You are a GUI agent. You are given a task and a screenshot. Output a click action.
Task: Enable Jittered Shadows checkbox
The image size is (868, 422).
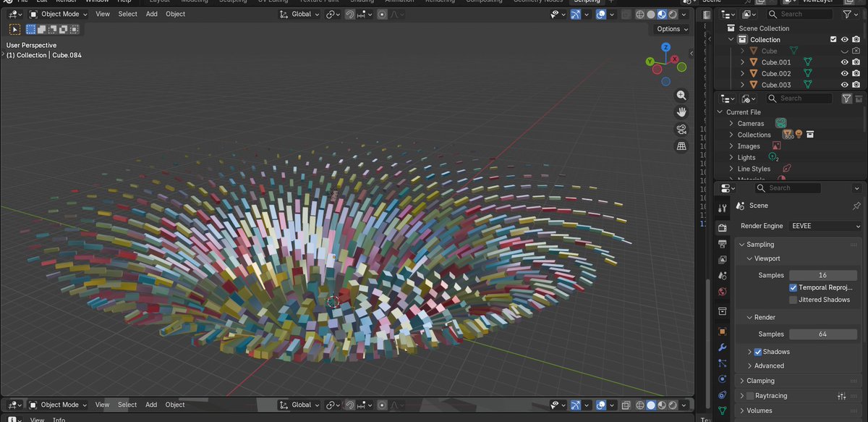click(793, 300)
